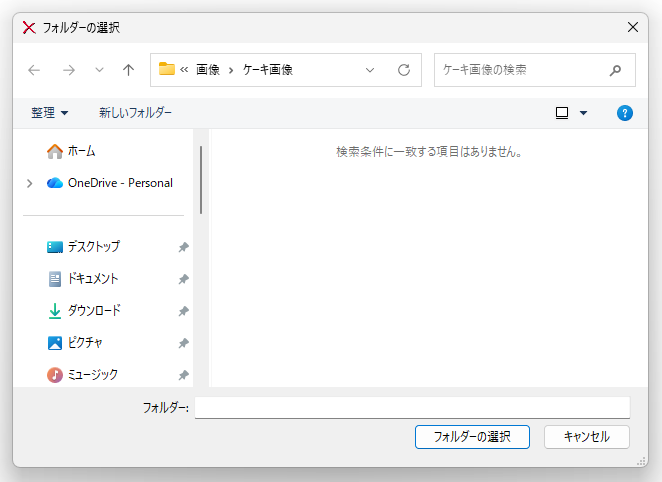Click the navigation pane vertical scrollbar
Image resolution: width=662 pixels, height=482 pixels.
[201, 180]
